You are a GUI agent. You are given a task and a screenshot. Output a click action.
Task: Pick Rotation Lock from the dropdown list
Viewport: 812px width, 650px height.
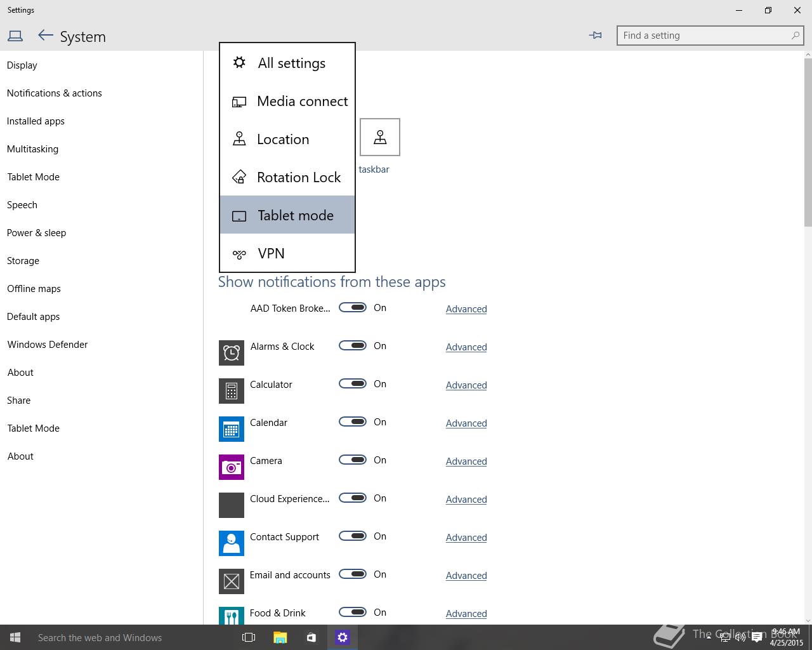point(287,177)
